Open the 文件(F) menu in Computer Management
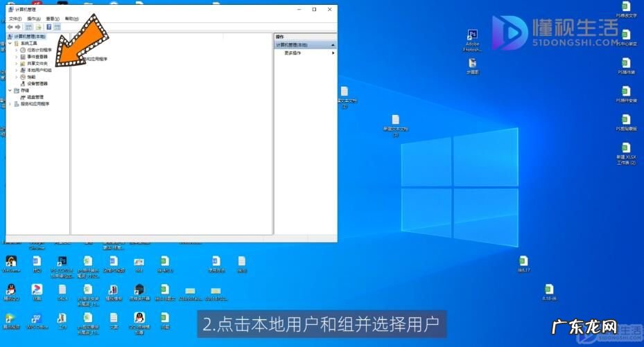 pyautogui.click(x=15, y=19)
